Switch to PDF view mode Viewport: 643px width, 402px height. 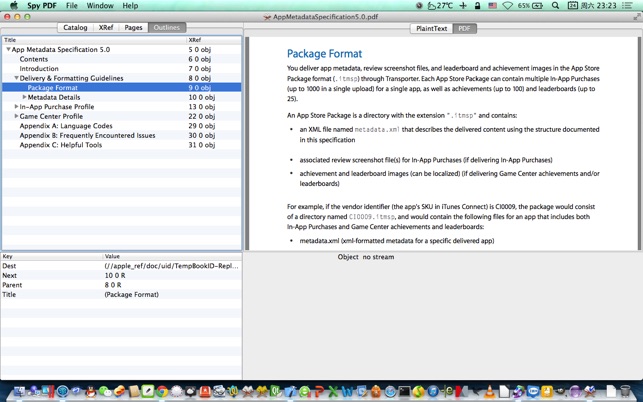(x=464, y=28)
